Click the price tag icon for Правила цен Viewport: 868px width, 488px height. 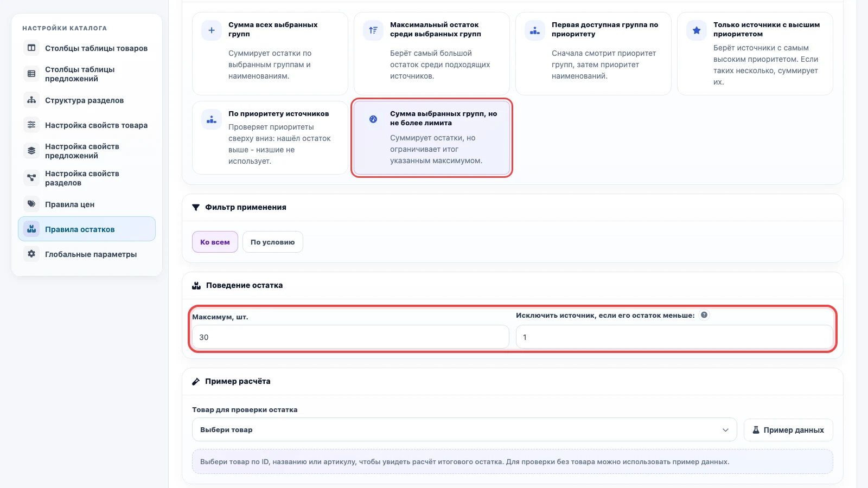tap(31, 204)
